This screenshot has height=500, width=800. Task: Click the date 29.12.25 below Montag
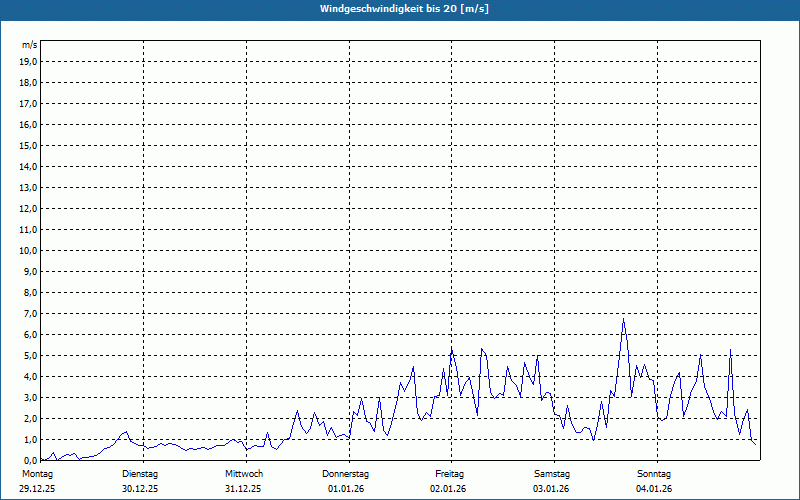38,489
